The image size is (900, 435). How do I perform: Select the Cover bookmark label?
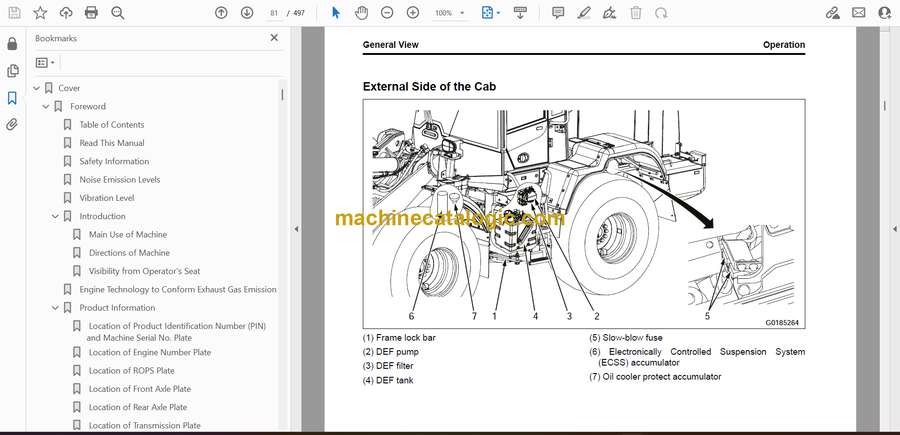pyautogui.click(x=69, y=88)
